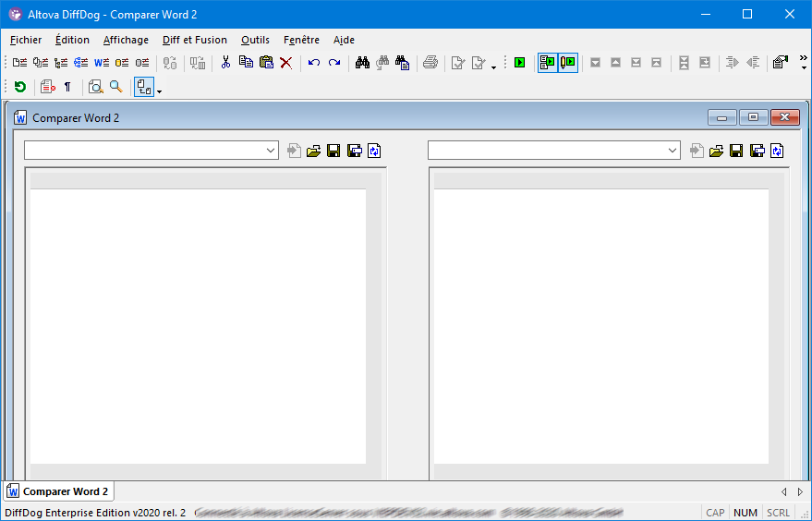
Task: Select the Comparer Word 2 bottom tab
Action: coord(58,491)
